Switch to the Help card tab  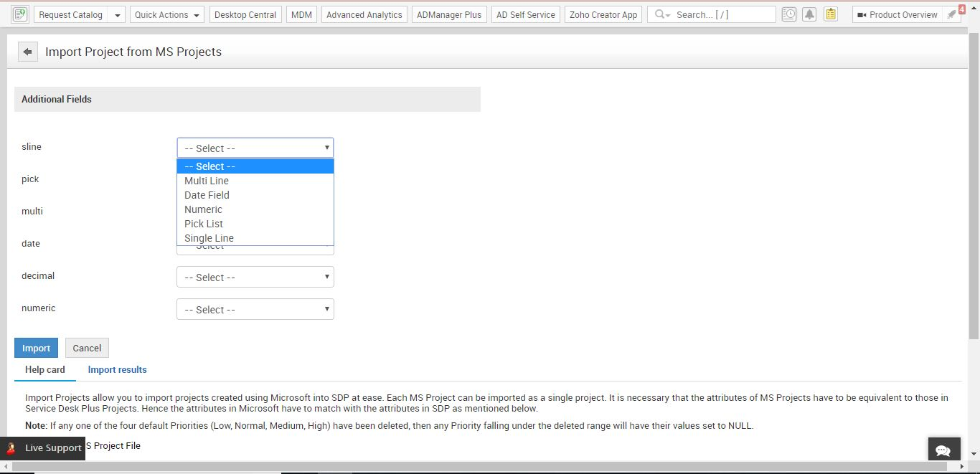[45, 369]
